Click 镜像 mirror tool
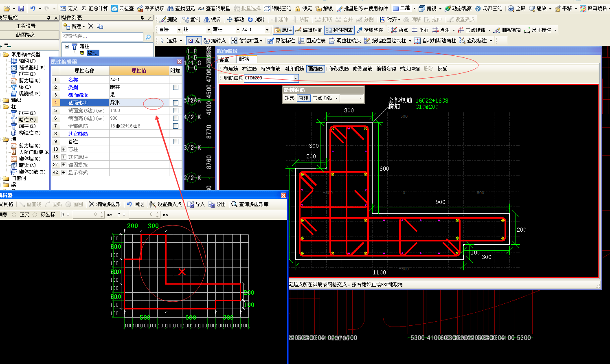Image resolution: width=610 pixels, height=364 pixels. click(x=212, y=19)
